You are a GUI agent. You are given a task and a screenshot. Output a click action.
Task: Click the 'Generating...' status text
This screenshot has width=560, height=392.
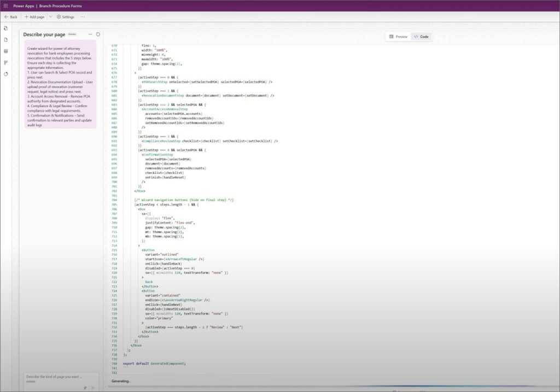[x=121, y=381]
